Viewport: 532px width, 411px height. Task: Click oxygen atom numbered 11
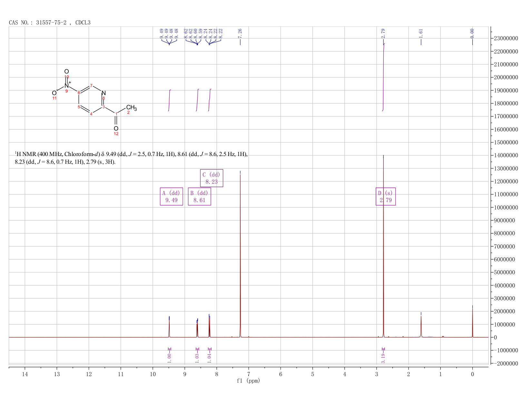pos(54,93)
